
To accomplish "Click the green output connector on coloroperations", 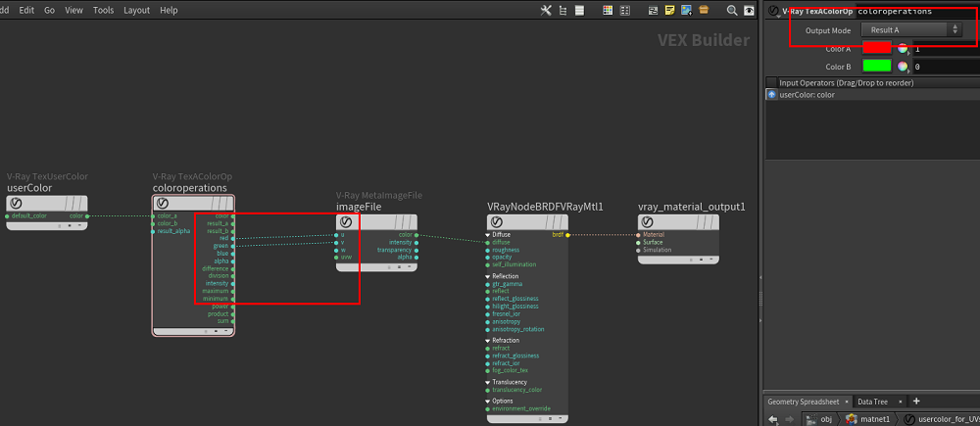I will tap(232, 246).
